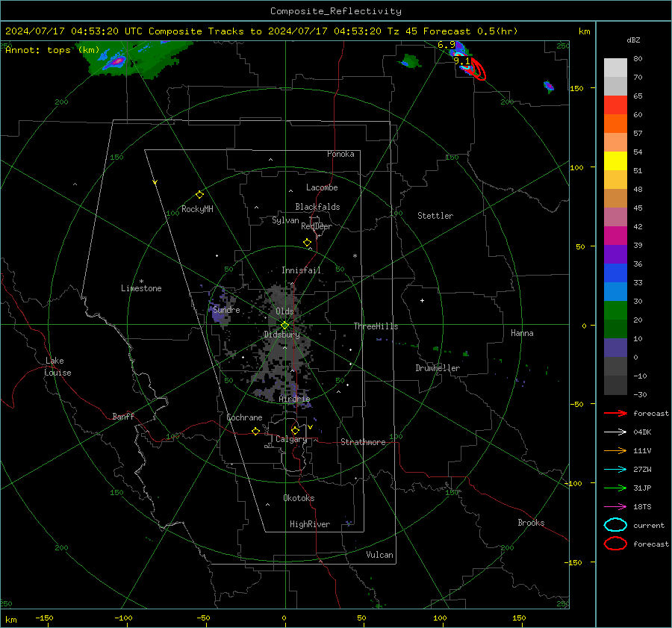Image resolution: width=672 pixels, height=628 pixels.
Task: Click the yellow diamond marker under Cochrane
Action: (255, 431)
